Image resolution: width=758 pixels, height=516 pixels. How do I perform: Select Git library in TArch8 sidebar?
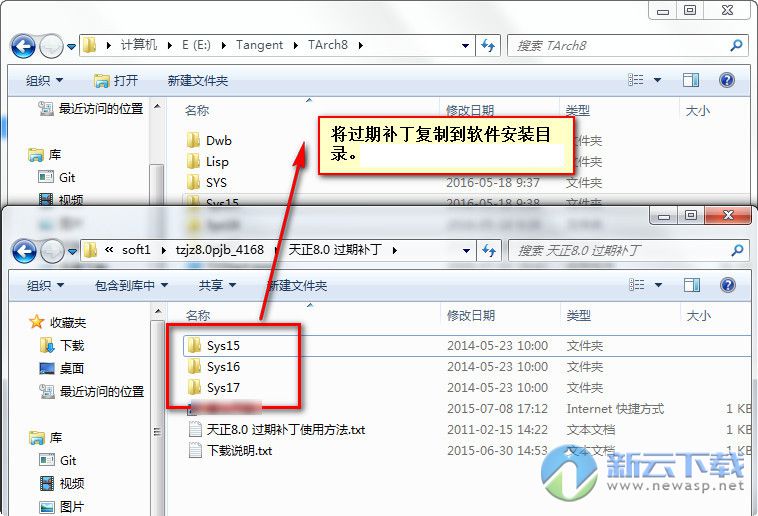[57, 177]
